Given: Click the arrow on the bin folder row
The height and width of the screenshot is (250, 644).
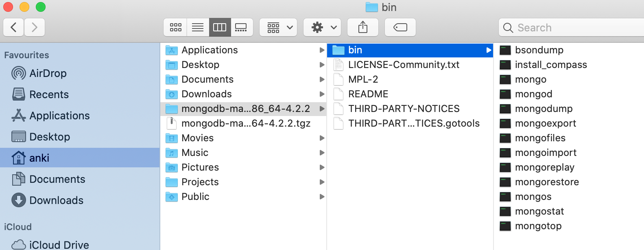Looking at the screenshot, I should pyautogui.click(x=489, y=50).
